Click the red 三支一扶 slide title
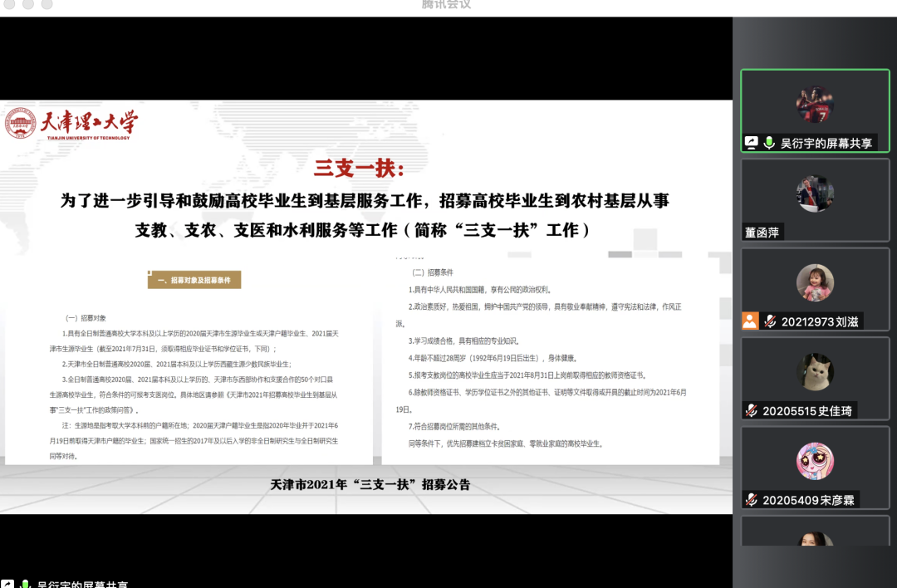897x588 pixels. [x=358, y=169]
